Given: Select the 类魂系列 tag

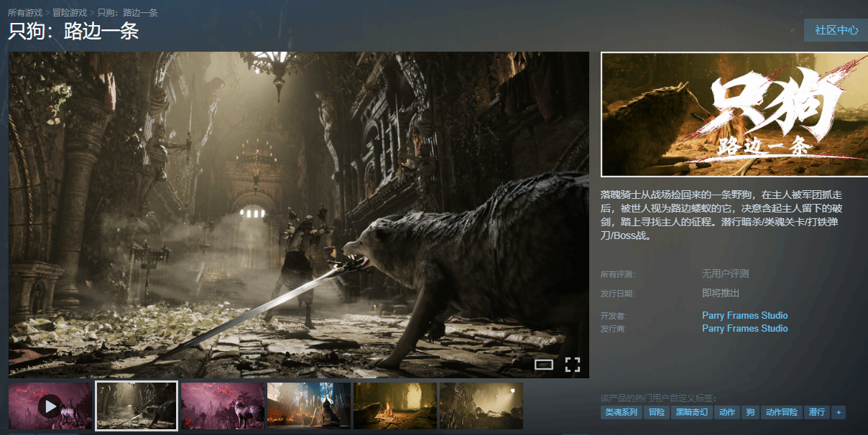Looking at the screenshot, I should 621,412.
